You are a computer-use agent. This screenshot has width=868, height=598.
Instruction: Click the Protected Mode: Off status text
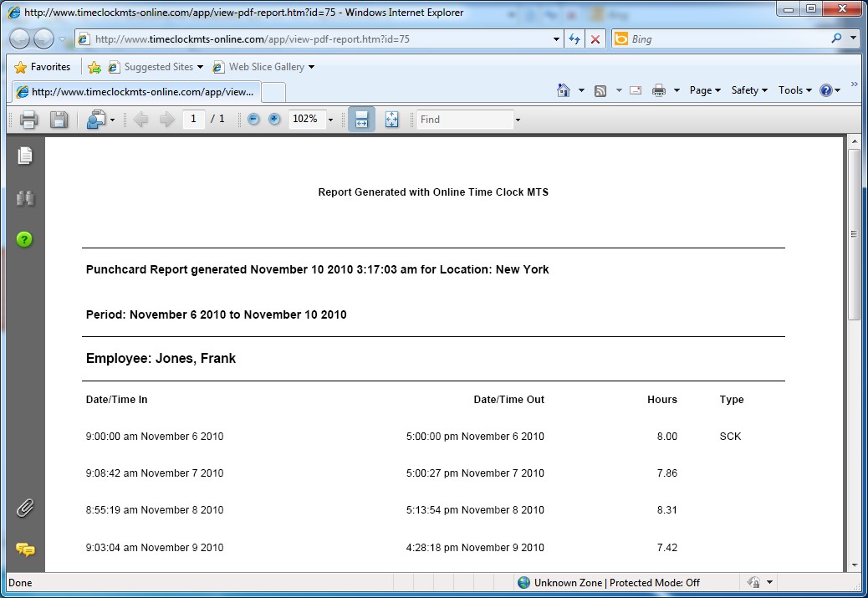[x=654, y=582]
